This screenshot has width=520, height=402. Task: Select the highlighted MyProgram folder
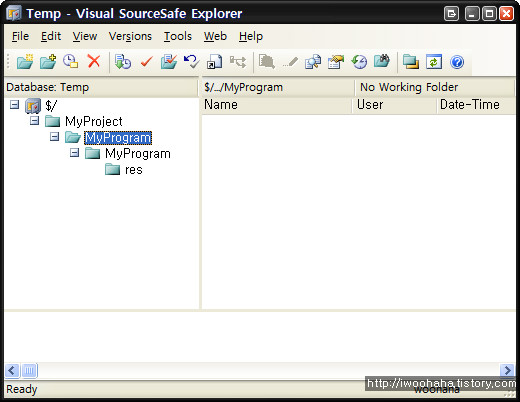tap(118, 138)
